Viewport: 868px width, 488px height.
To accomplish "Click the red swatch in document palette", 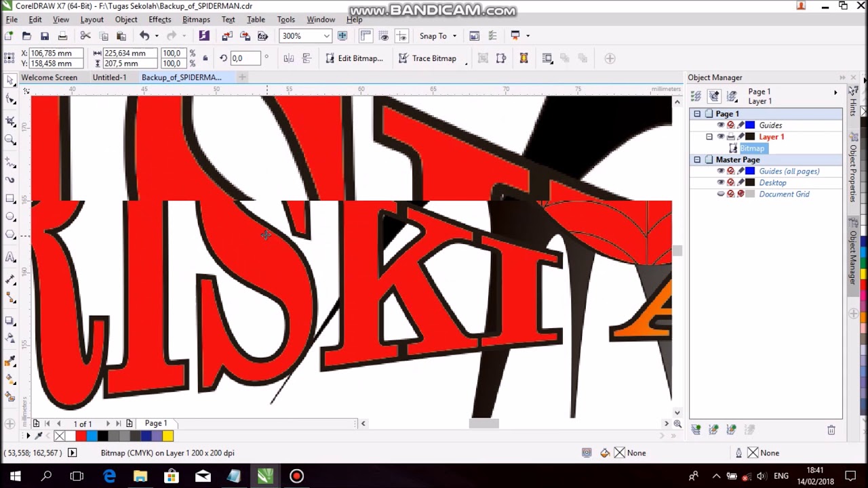I will click(x=81, y=436).
